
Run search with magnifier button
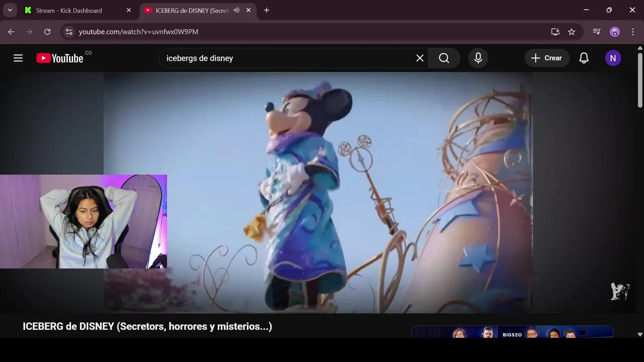click(x=444, y=58)
